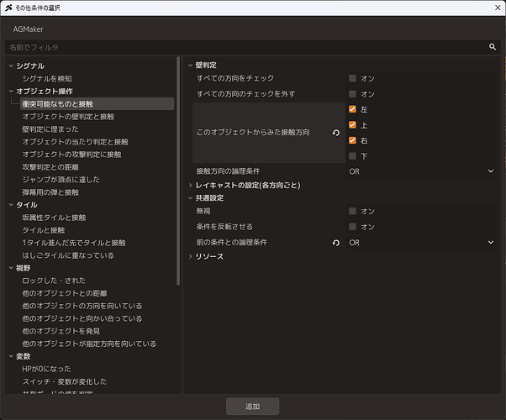
Task: Expand レイキャストの設定(各方向ごと) section
Action: [x=191, y=185]
